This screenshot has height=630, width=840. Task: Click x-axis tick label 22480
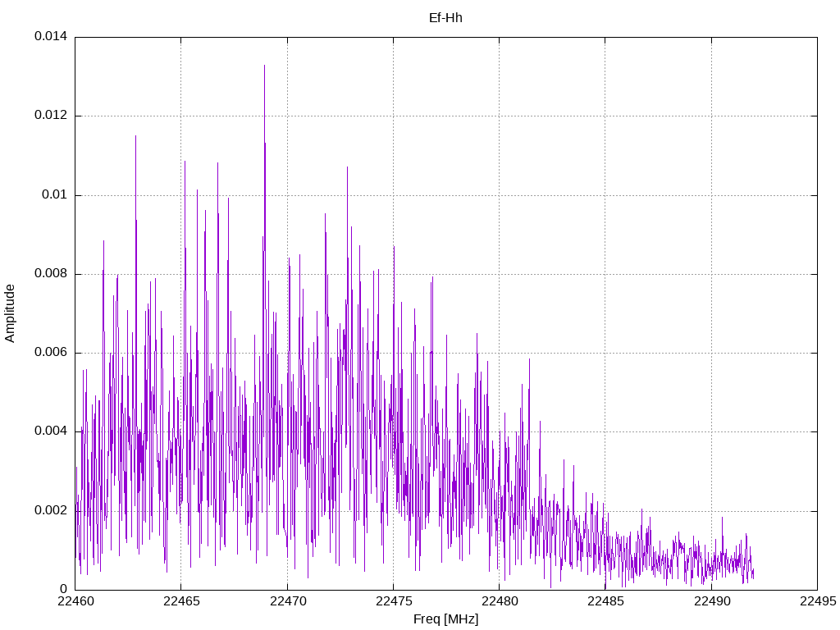click(500, 601)
